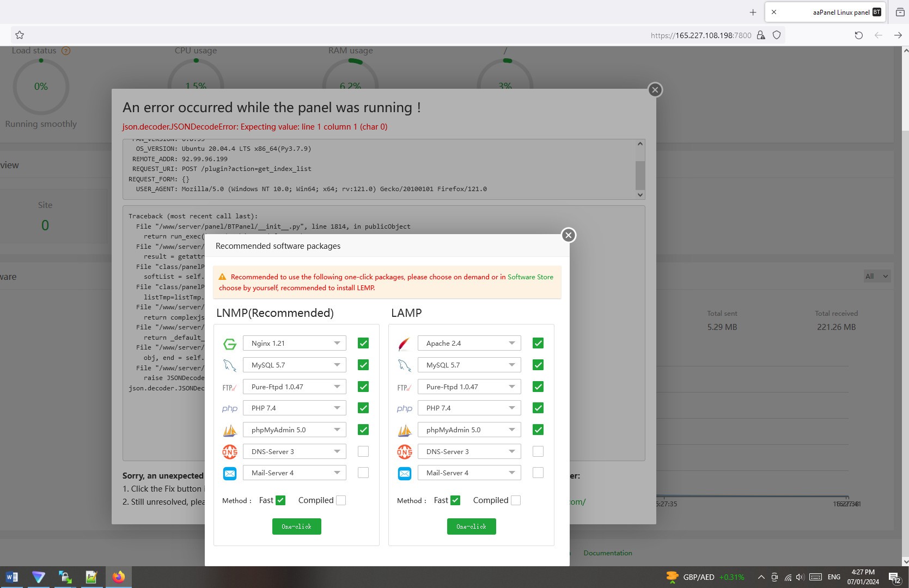Open the Nginx 1.21 version dropdown
The image size is (909, 588).
pos(295,343)
